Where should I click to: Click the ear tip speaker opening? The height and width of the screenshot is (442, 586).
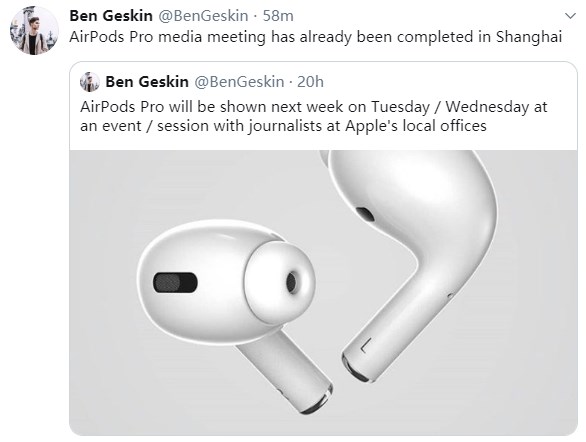pyautogui.click(x=291, y=282)
